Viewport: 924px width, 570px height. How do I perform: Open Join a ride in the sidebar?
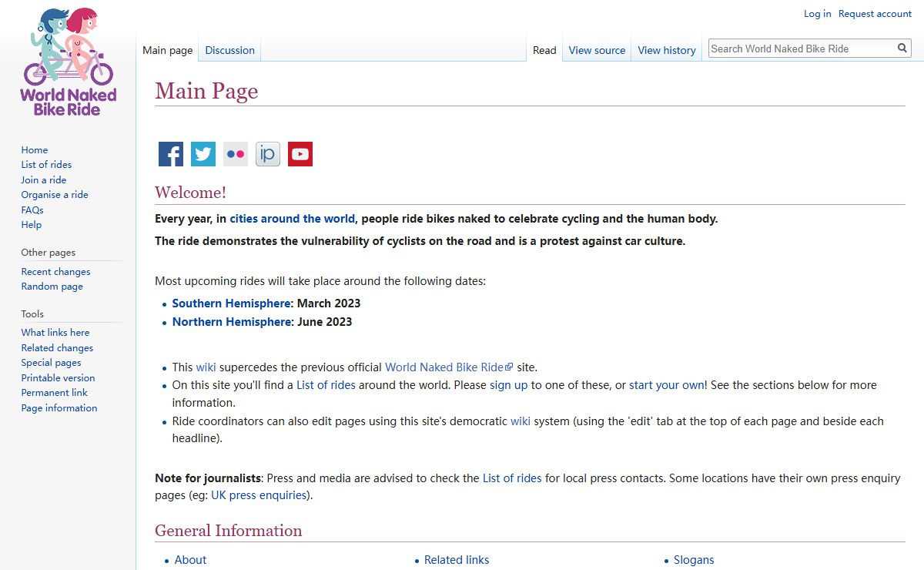coord(44,180)
